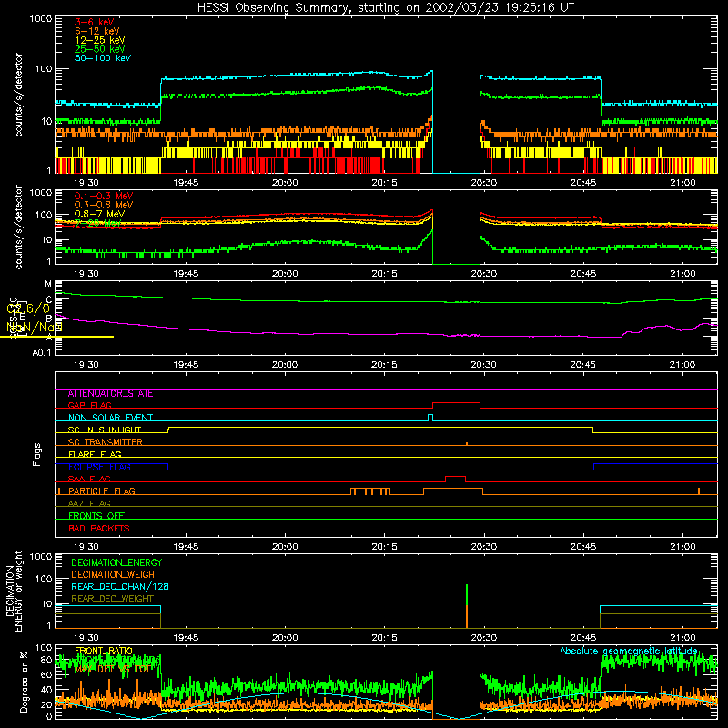
Task: Click 20:30 time label under MeV panel
Action: [484, 274]
